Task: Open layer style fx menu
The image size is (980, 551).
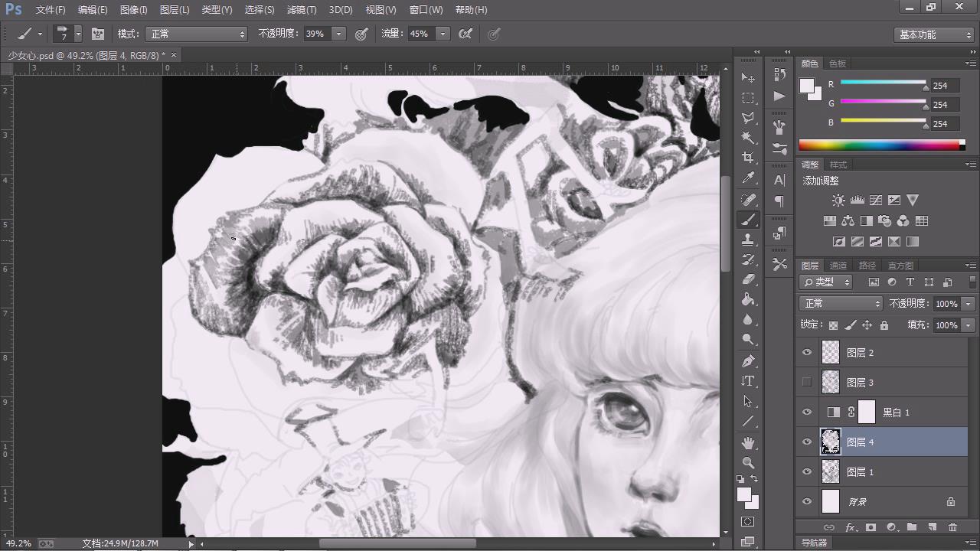Action: click(850, 527)
